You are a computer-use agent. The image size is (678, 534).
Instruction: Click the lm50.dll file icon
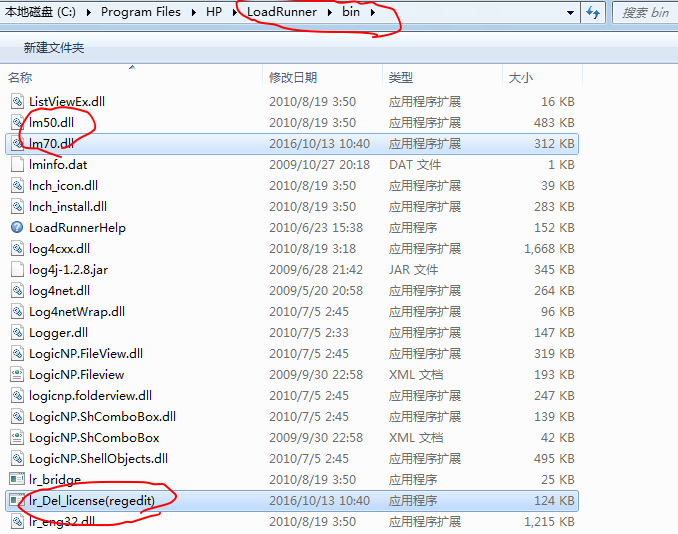coord(17,123)
